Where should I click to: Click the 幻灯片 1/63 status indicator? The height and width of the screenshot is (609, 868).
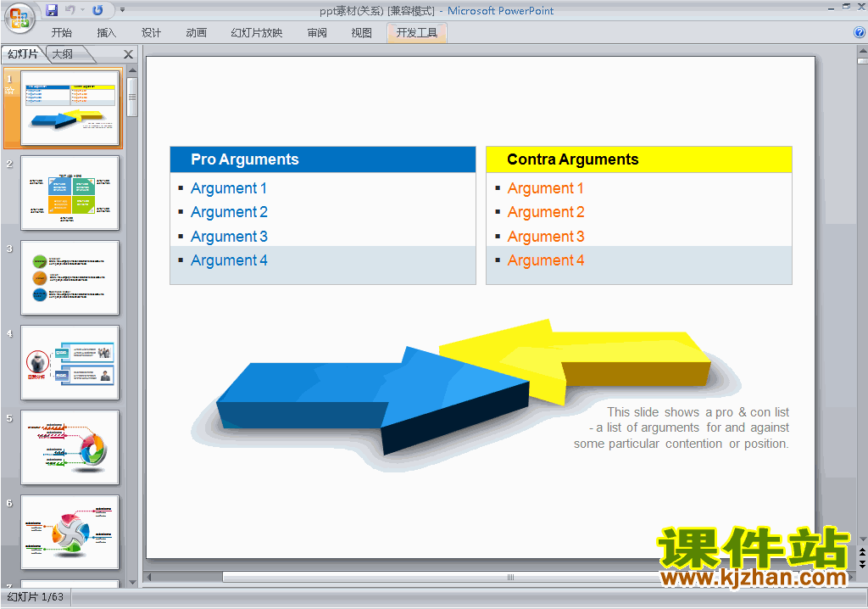coord(36,597)
